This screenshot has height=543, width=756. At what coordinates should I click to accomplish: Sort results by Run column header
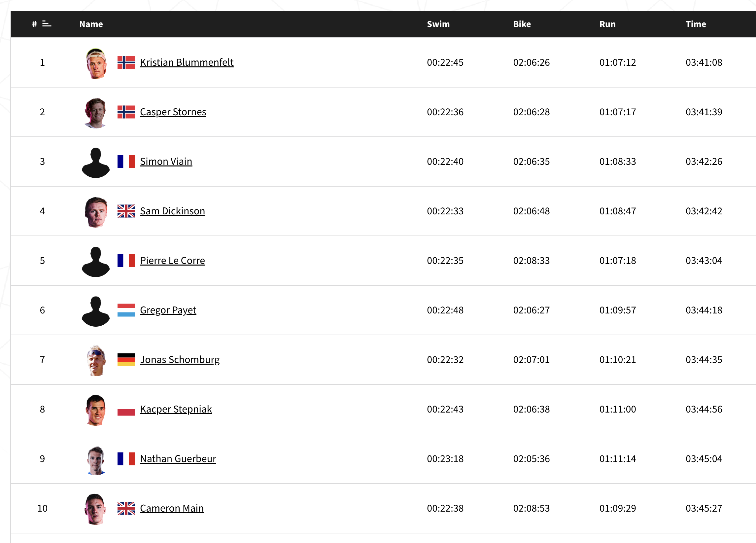click(x=607, y=24)
